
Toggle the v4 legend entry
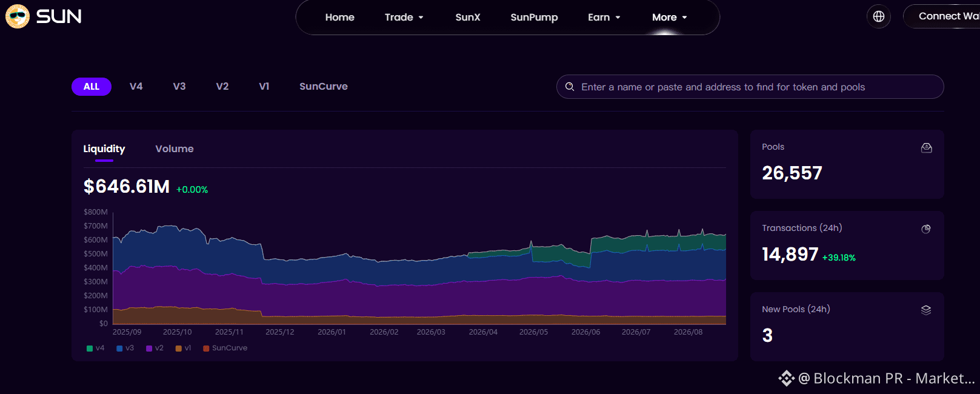[96, 348]
